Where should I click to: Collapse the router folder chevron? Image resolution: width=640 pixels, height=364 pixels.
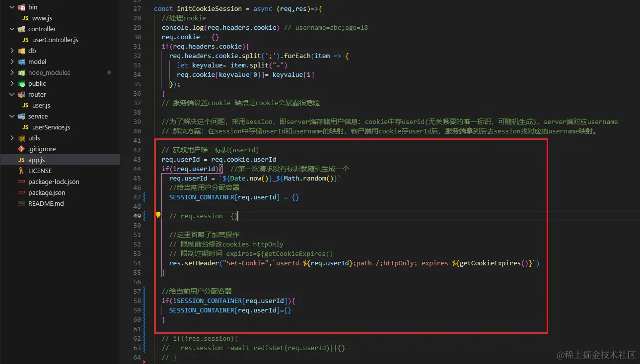coord(12,95)
